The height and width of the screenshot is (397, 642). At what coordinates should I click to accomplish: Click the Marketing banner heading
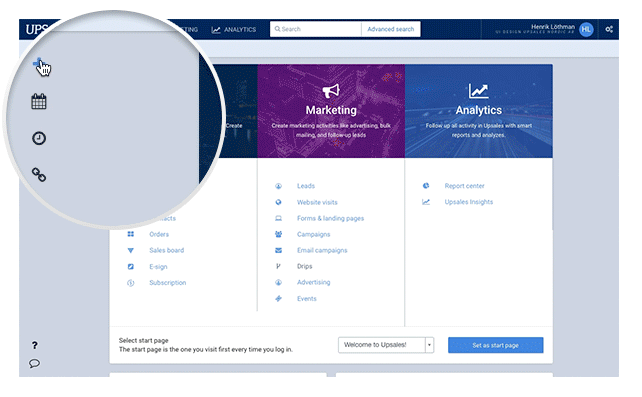pos(331,110)
